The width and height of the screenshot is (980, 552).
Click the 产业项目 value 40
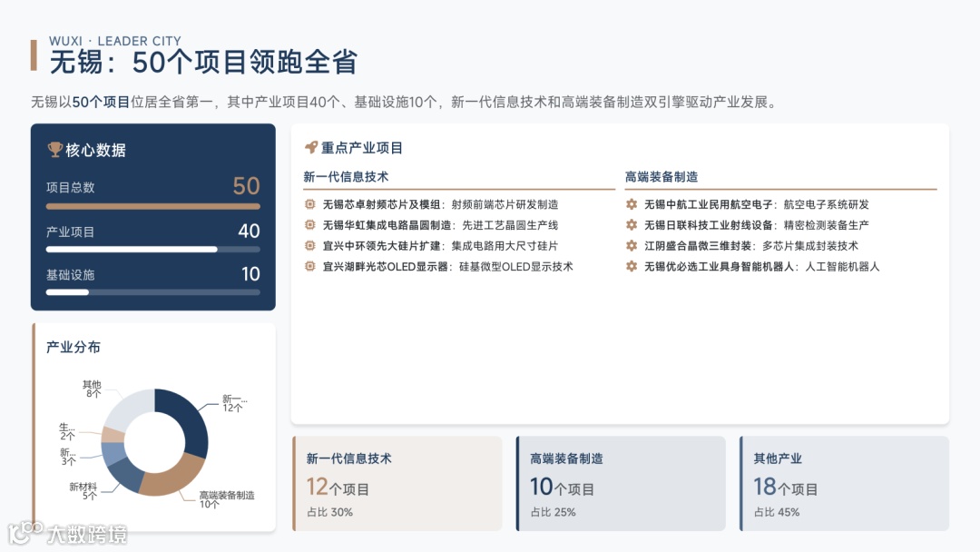click(x=249, y=232)
